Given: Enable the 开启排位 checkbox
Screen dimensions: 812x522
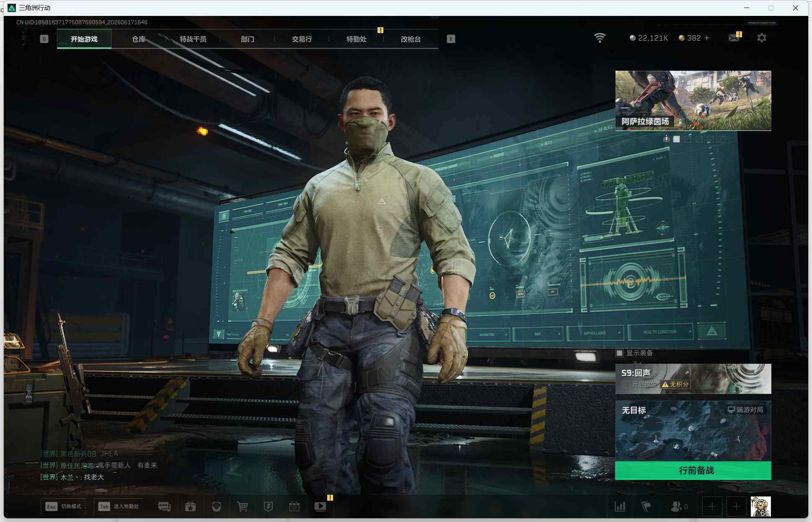Looking at the screenshot, I should (626, 384).
